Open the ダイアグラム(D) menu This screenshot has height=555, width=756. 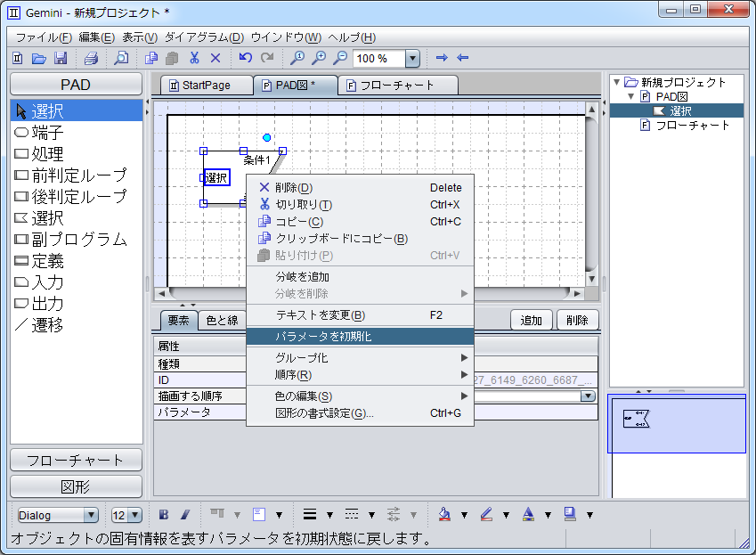(205, 37)
